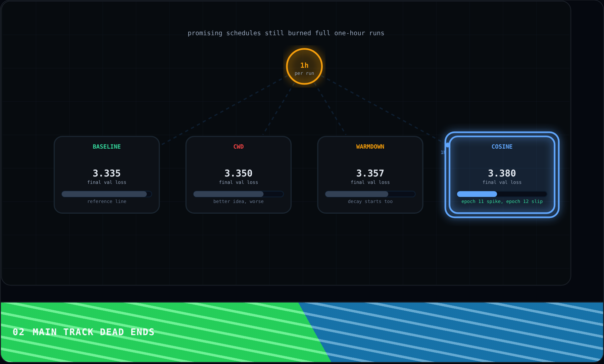
Task: Click the 3.357 final val loss value
Action: (x=370, y=173)
